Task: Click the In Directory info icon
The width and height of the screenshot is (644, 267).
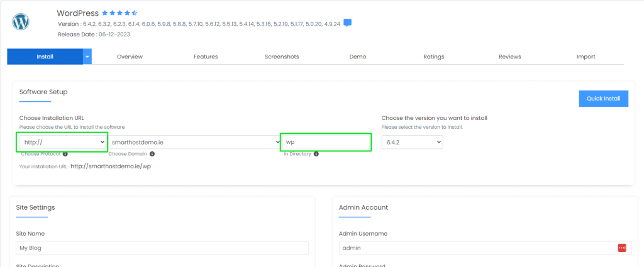Action: tap(316, 153)
